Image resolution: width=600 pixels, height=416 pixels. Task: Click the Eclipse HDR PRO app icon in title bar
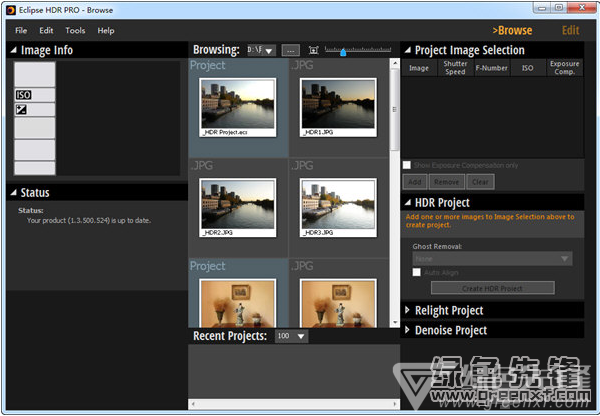point(11,10)
